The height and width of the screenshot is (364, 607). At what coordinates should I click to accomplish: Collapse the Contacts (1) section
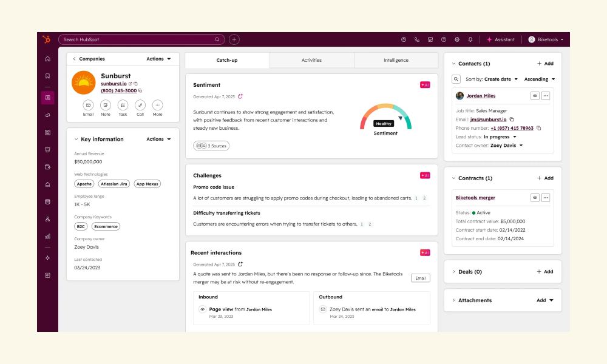[453, 64]
